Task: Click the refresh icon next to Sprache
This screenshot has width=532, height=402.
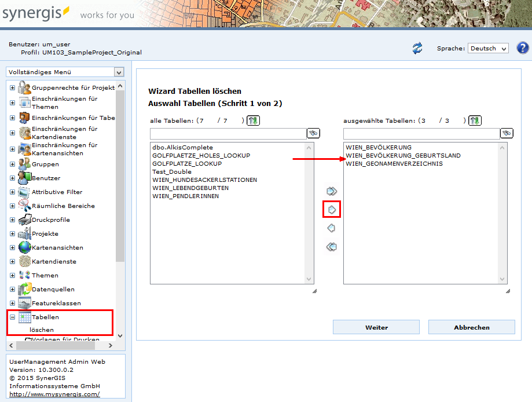Action: (417, 48)
